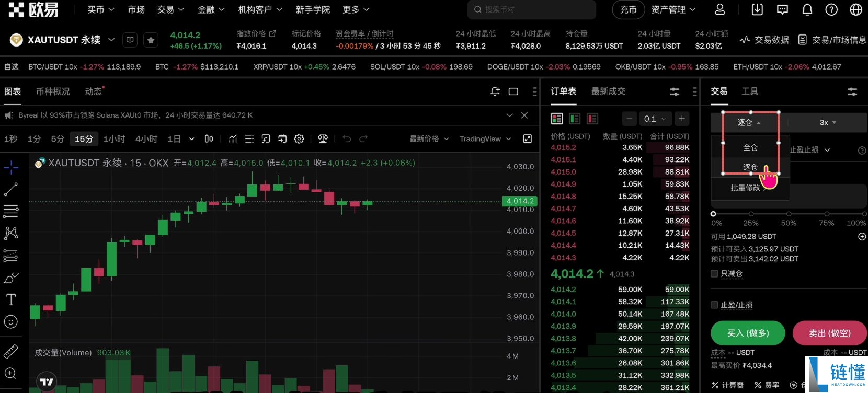Switch to the 币种概况 tab
The width and height of the screenshot is (868, 393).
pos(53,91)
